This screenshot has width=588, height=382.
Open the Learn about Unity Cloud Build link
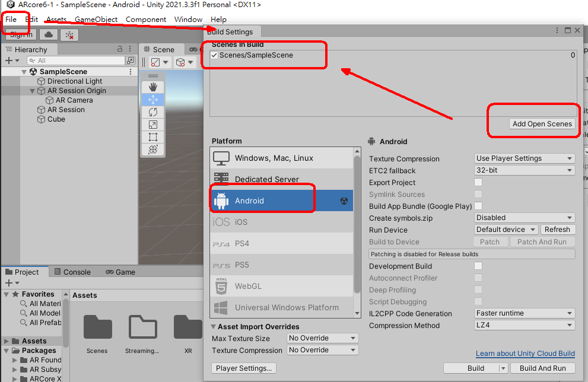(525, 354)
